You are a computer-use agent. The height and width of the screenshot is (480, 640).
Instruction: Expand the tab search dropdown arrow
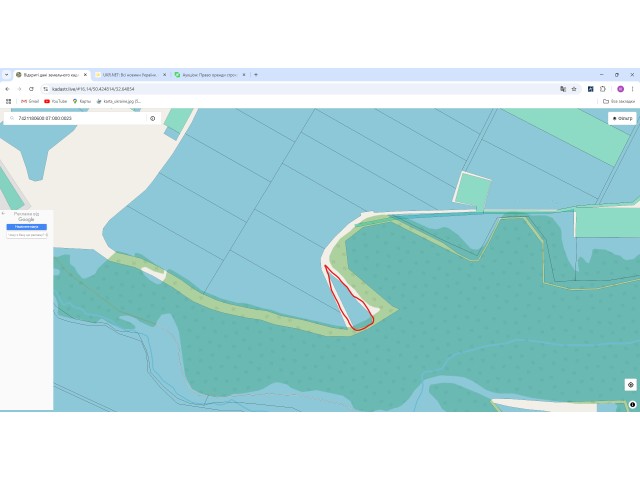point(7,75)
